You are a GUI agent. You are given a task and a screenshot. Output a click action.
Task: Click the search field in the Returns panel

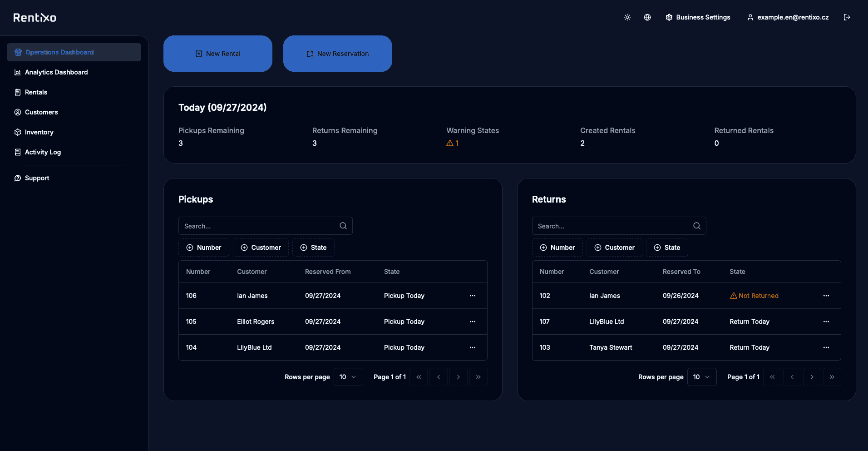pyautogui.click(x=608, y=226)
